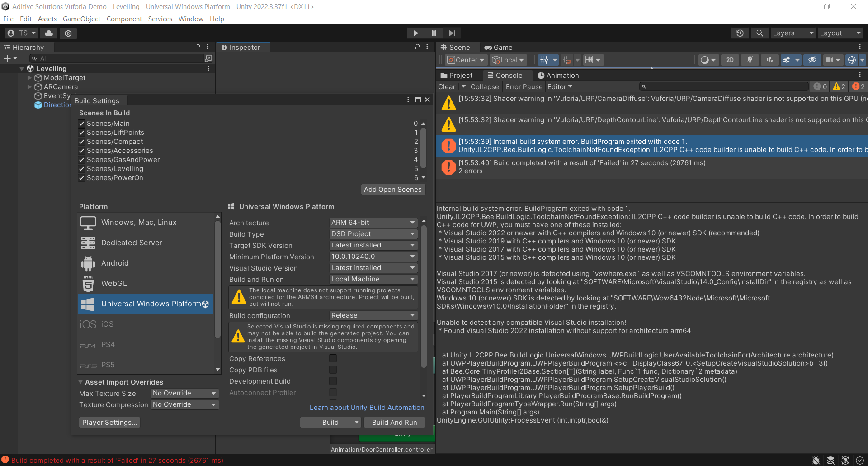Open Texture Compression override dropdown
This screenshot has height=466, width=868.
tap(185, 404)
